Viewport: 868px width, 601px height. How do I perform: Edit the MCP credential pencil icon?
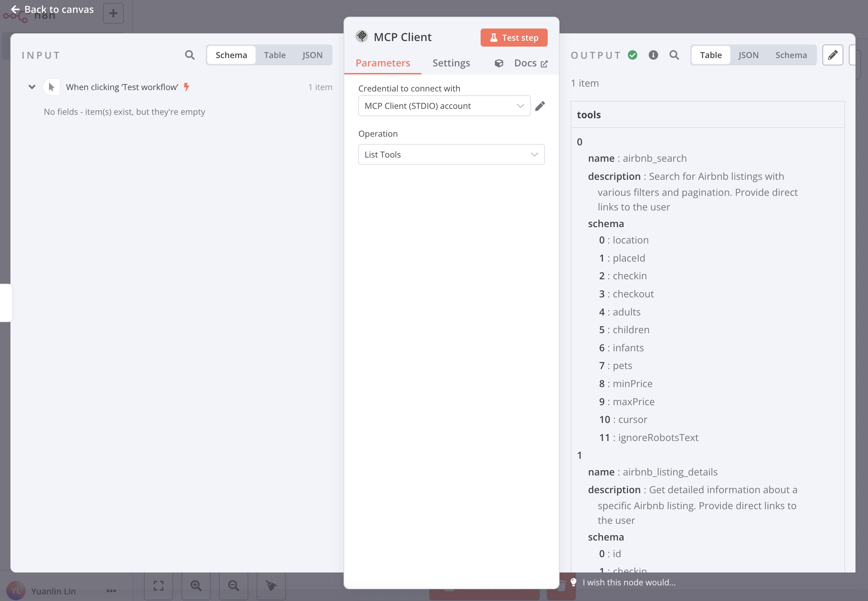[x=540, y=106]
